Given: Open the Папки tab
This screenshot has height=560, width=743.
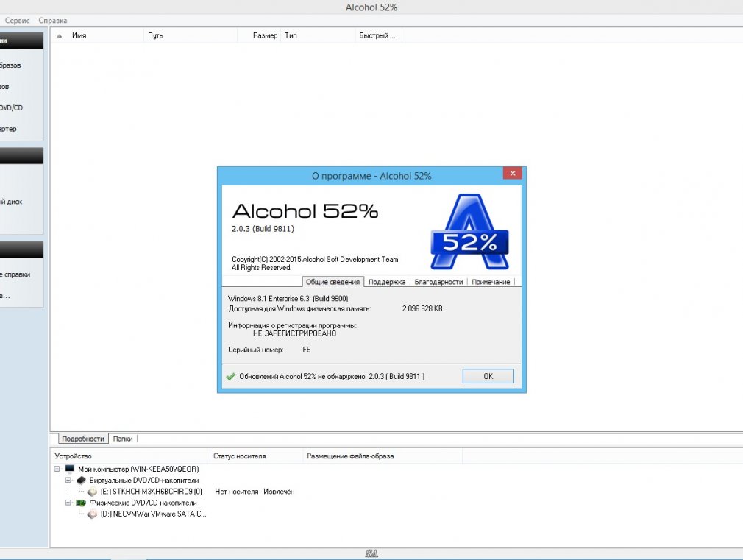Looking at the screenshot, I should point(123,439).
